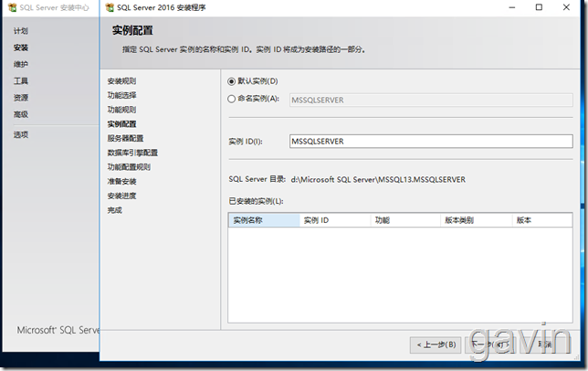
Task: Click the 下一步(N) next button
Action: point(490,344)
